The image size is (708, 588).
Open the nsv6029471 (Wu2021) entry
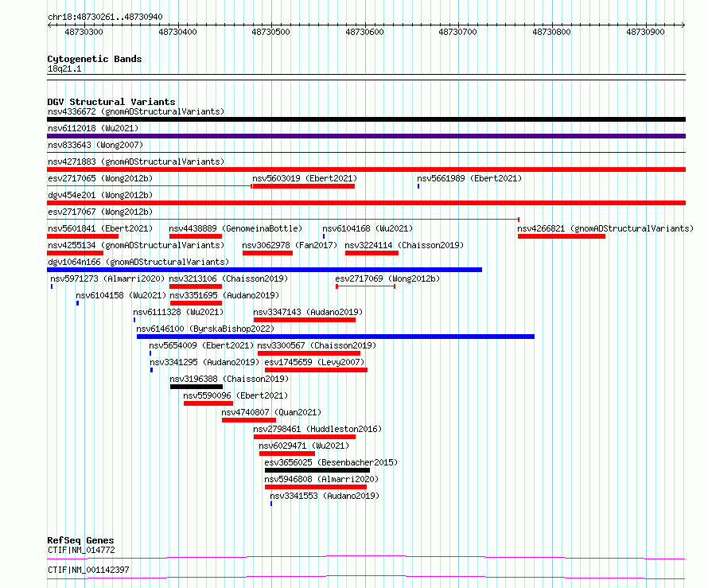click(x=304, y=446)
